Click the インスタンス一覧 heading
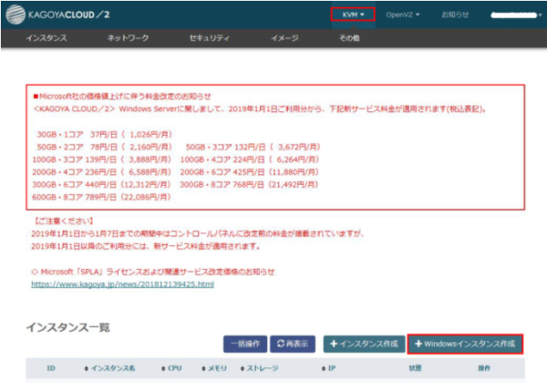 click(x=68, y=327)
